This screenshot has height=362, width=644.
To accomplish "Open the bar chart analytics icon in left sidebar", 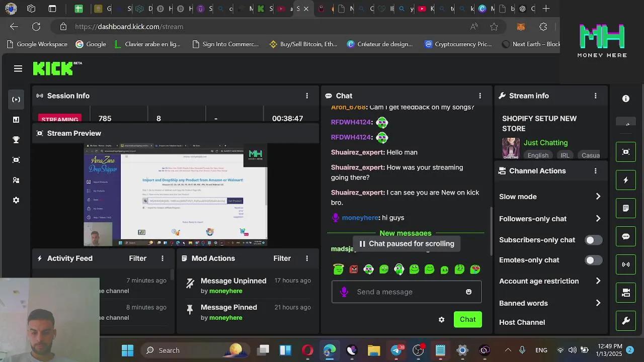I will (16, 120).
